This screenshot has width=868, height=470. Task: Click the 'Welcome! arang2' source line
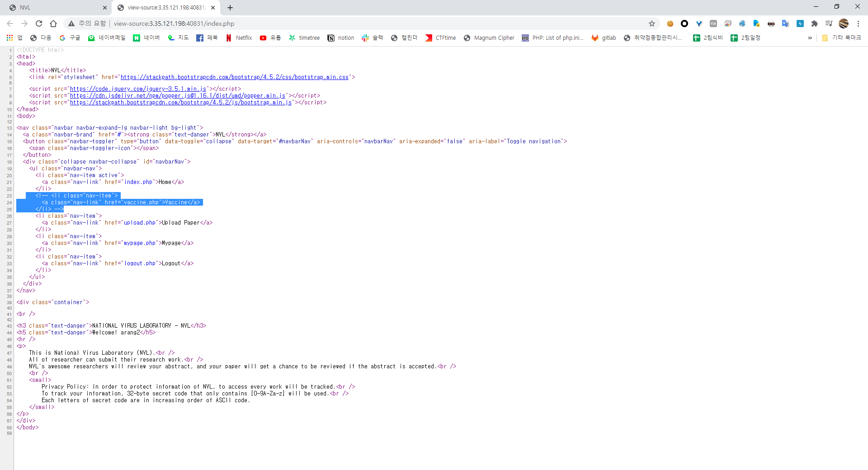point(86,333)
